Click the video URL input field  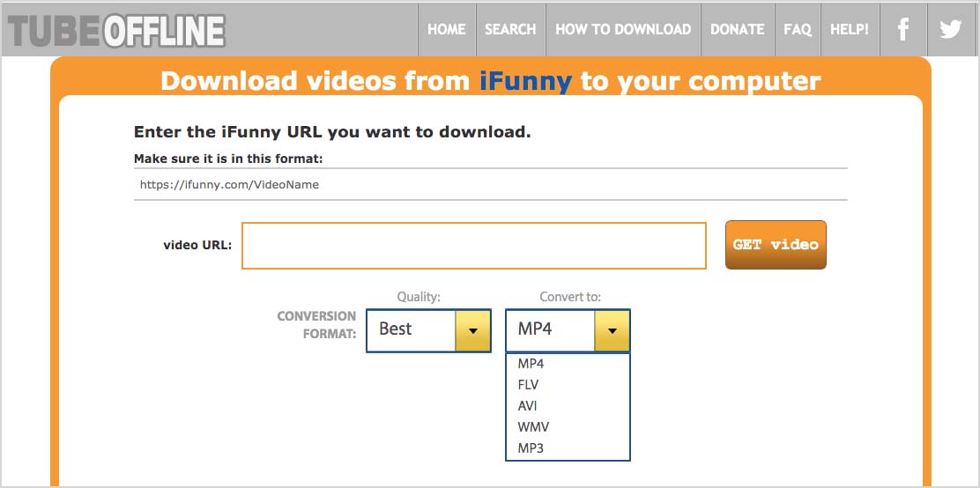coord(474,246)
